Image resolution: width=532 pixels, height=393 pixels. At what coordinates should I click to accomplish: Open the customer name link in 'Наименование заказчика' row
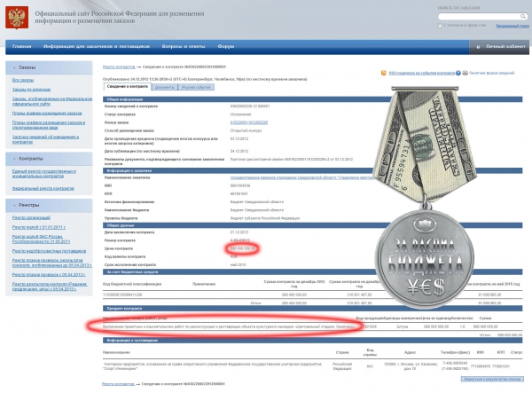(302, 177)
